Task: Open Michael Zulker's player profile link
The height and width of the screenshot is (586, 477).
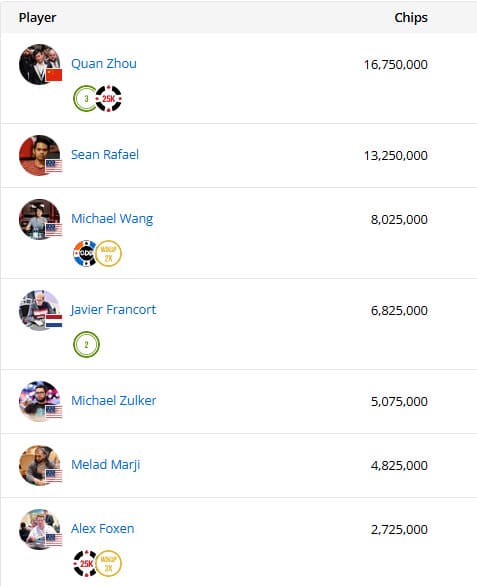Action: (x=114, y=401)
